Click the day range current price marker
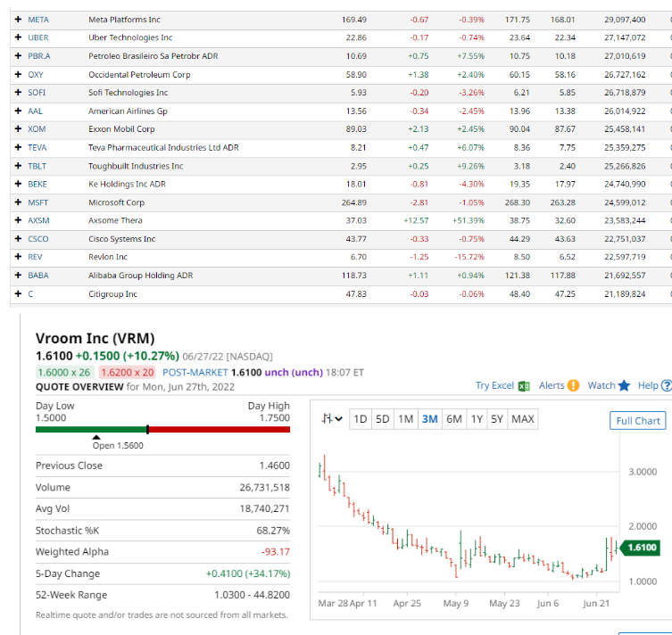The height and width of the screenshot is (635, 672). [147, 430]
